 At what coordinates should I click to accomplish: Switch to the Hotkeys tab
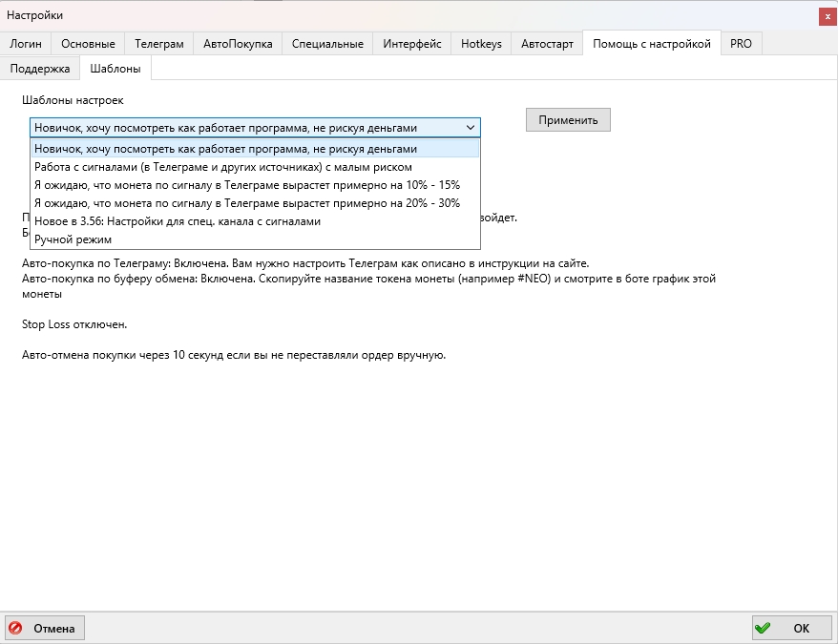pyautogui.click(x=481, y=44)
